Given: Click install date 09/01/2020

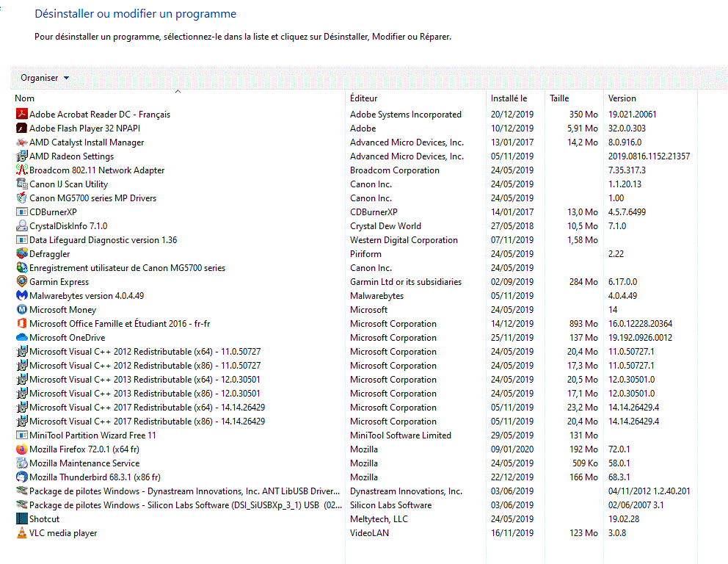Looking at the screenshot, I should 512,449.
